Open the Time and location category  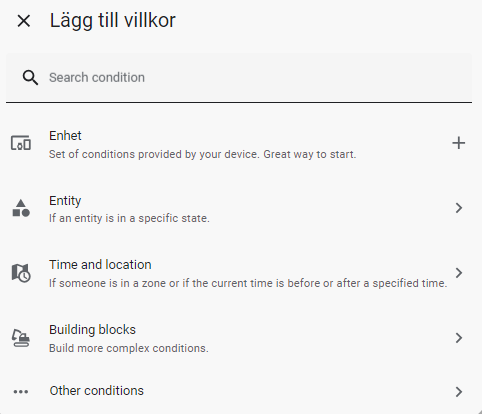(x=239, y=273)
